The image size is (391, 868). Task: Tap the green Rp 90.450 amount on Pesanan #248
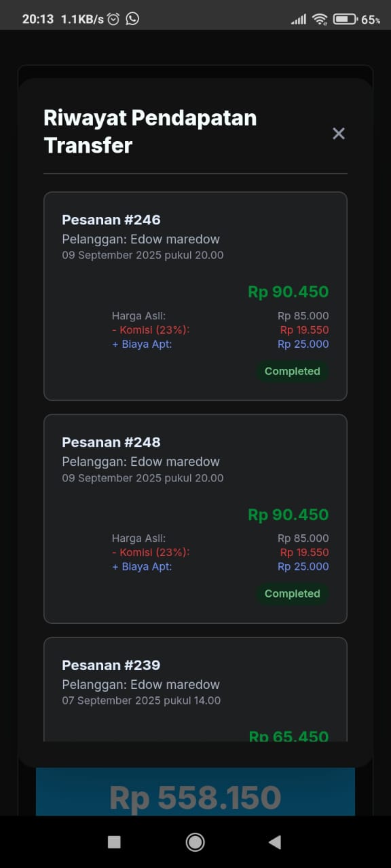(287, 514)
